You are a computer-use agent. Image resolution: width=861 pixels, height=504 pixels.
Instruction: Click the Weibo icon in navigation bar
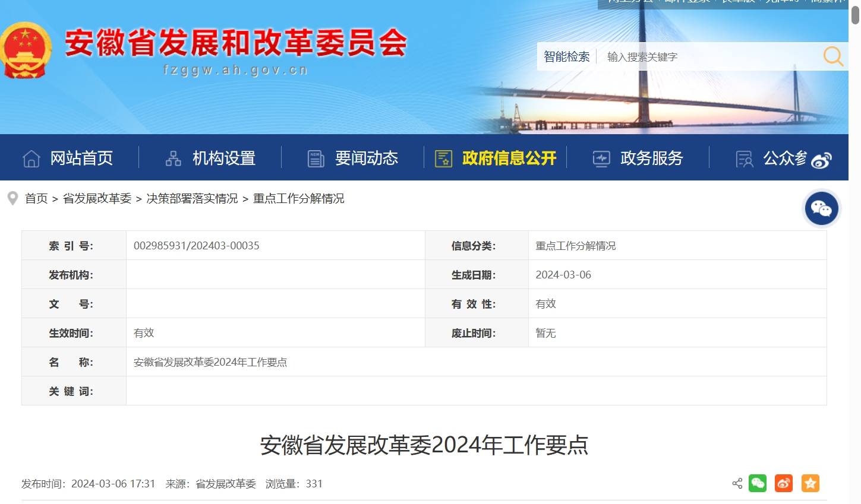click(x=821, y=160)
